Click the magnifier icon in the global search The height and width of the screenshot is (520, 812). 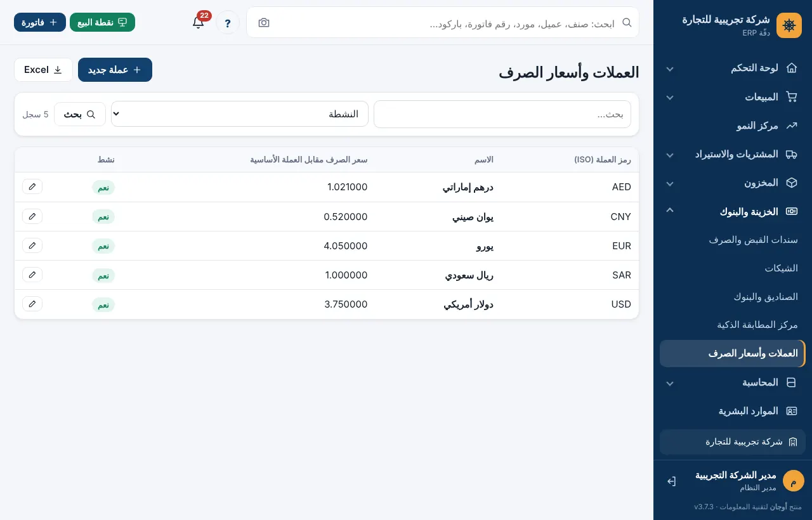pyautogui.click(x=627, y=23)
